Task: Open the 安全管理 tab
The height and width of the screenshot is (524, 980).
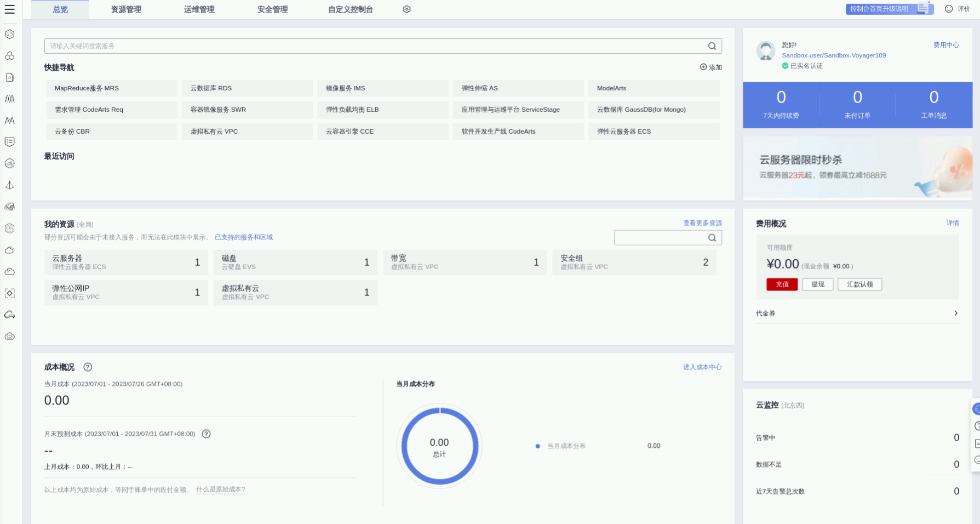Action: [272, 10]
